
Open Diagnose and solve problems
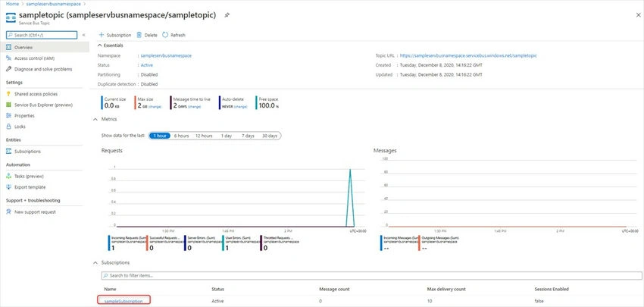point(43,69)
